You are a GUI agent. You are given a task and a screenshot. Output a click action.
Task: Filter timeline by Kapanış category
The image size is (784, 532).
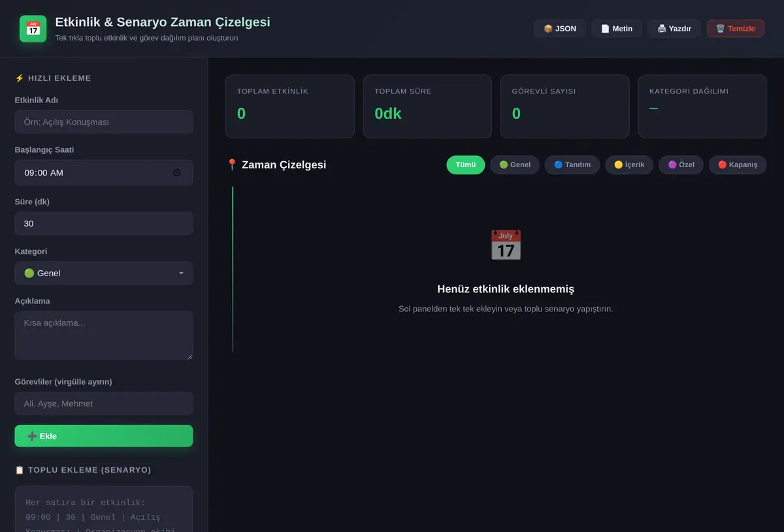pyautogui.click(x=738, y=165)
